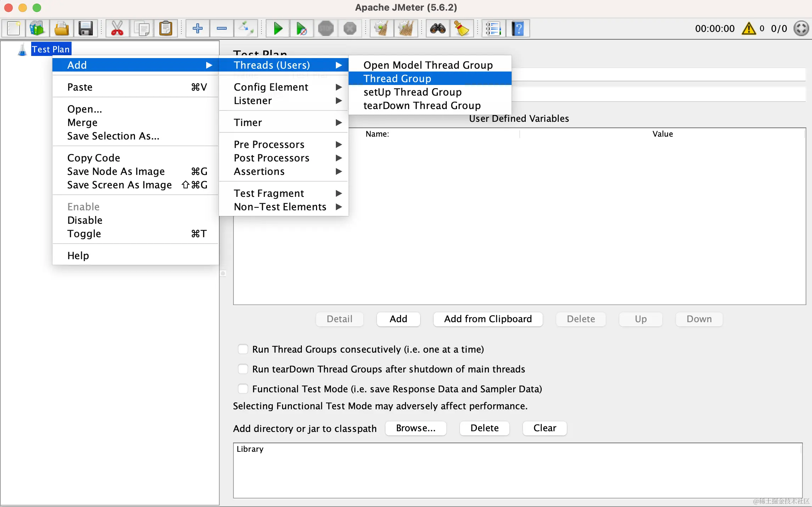Click the Copy icon in toolbar
This screenshot has height=507, width=812.
(x=142, y=28)
